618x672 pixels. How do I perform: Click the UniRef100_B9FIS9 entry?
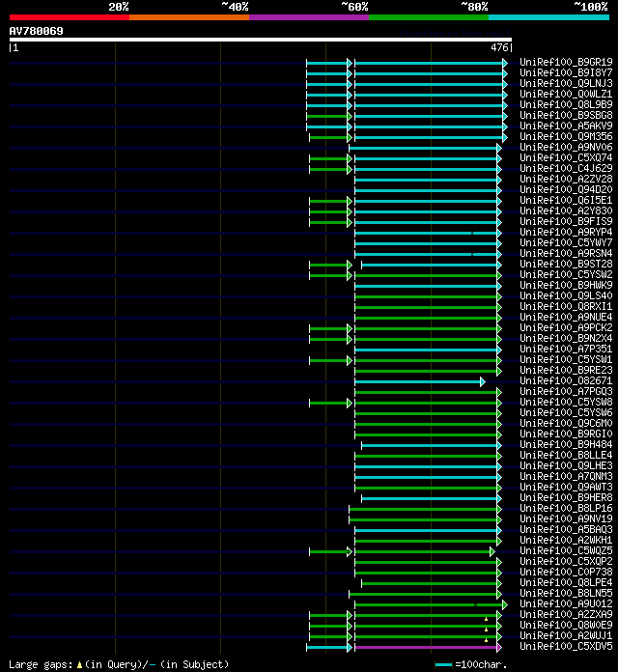(x=566, y=222)
